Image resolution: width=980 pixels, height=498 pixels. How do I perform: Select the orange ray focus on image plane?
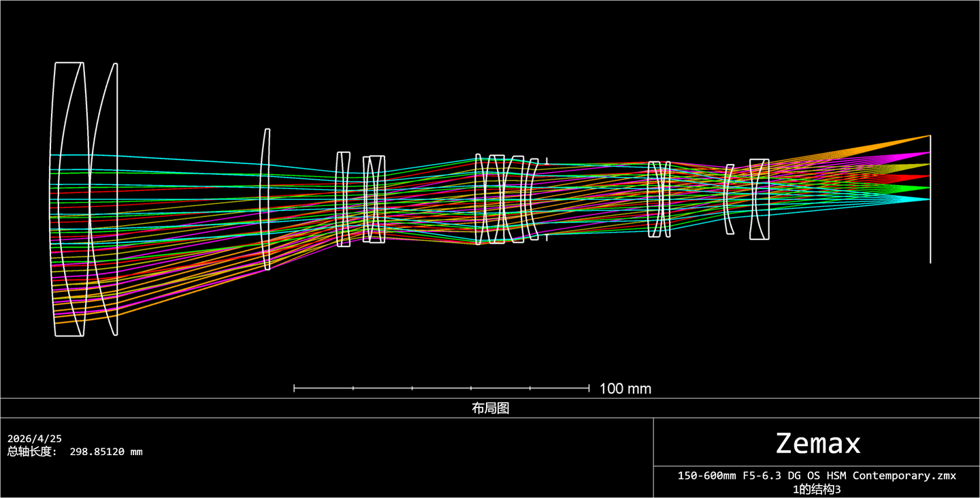tap(928, 136)
